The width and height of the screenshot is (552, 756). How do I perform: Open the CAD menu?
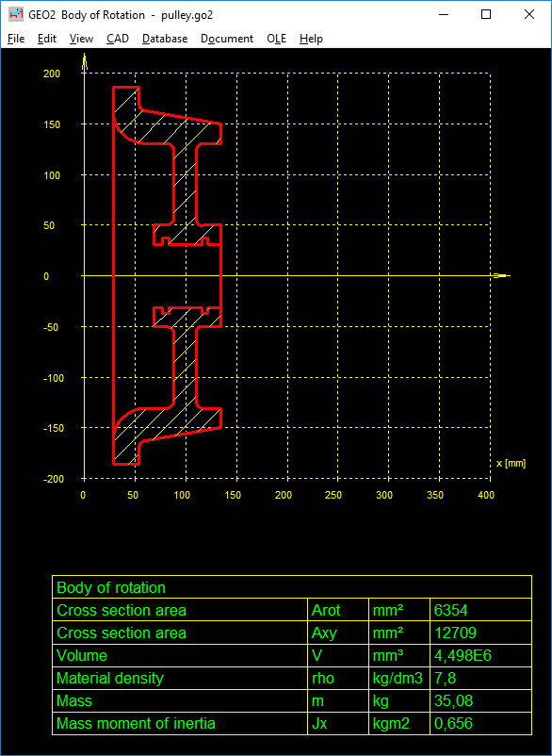click(118, 39)
